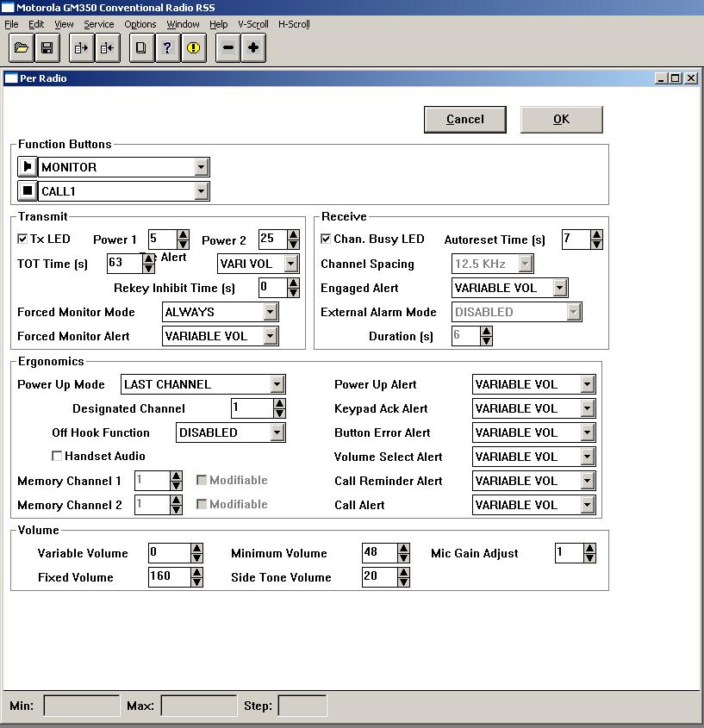The width and height of the screenshot is (704, 728).
Task: Increase Minimum Volume with up arrow
Action: coord(403,548)
